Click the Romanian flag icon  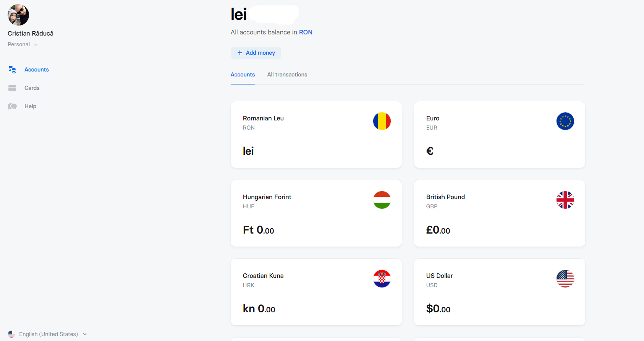pos(382,121)
